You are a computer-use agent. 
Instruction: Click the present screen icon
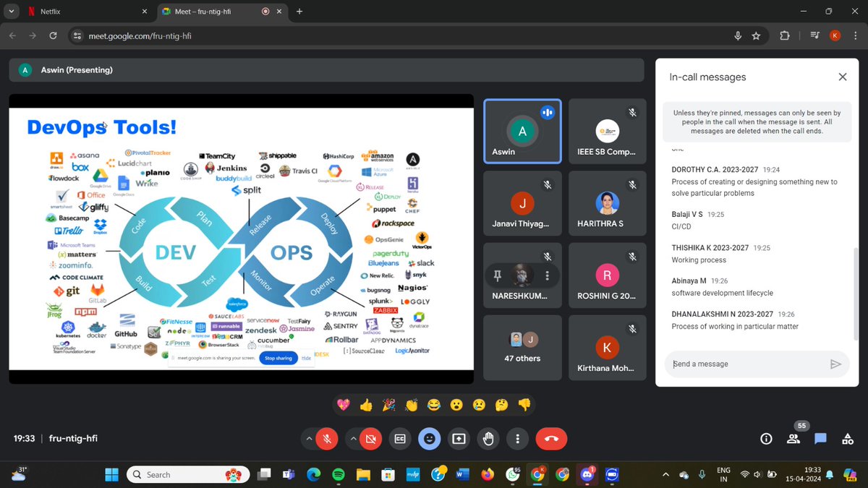(x=459, y=438)
